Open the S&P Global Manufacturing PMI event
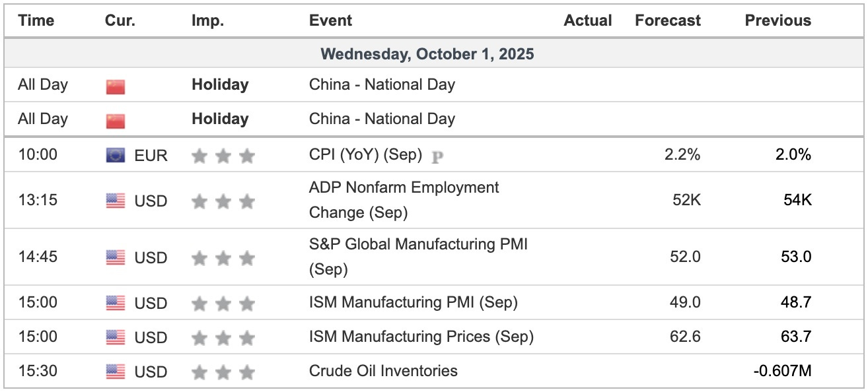 tap(418, 257)
